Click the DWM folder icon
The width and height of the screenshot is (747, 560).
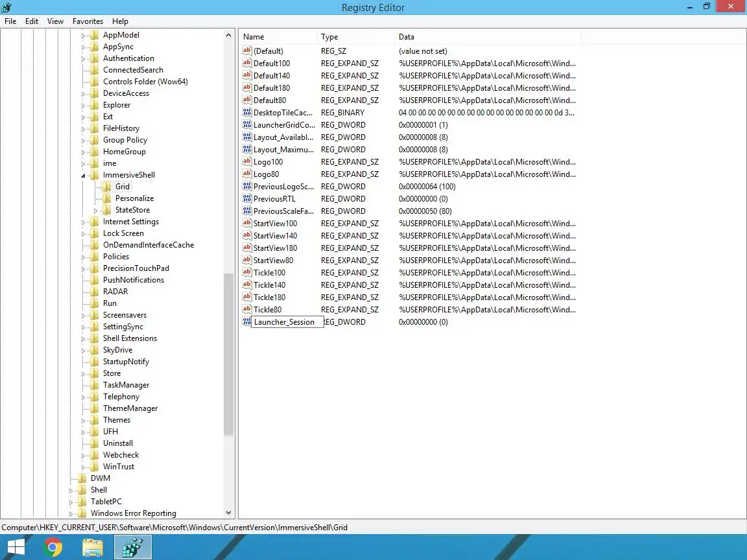click(x=82, y=478)
